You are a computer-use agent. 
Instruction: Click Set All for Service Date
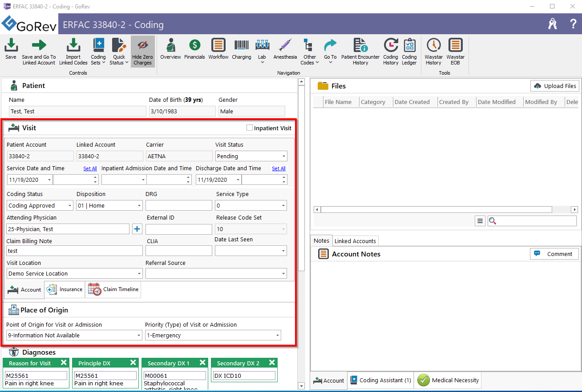point(90,168)
